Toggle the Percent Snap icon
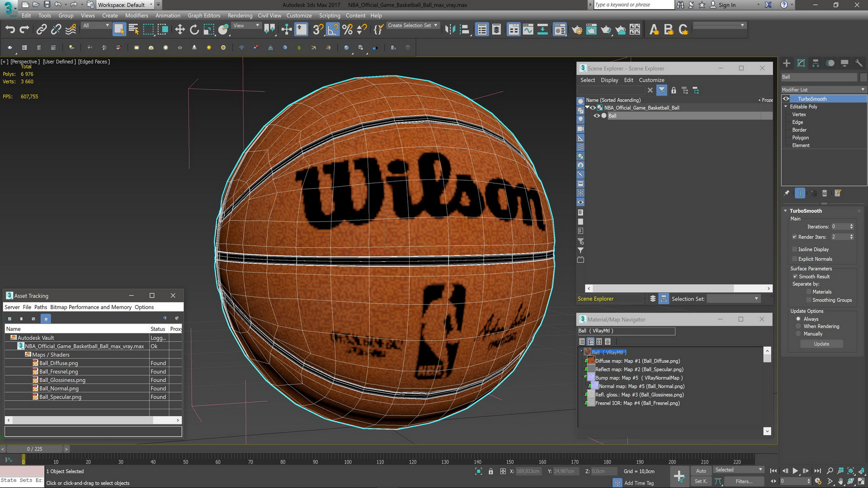 point(347,30)
